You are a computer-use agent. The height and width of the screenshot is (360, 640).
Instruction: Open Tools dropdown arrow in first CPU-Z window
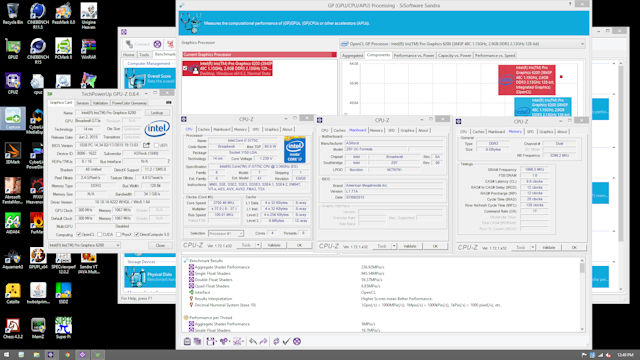tap(258, 245)
